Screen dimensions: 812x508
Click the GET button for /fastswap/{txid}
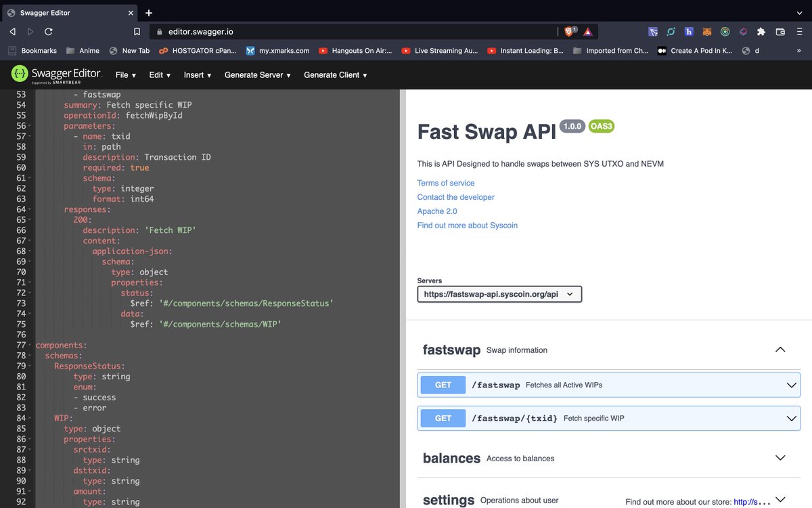pyautogui.click(x=443, y=418)
